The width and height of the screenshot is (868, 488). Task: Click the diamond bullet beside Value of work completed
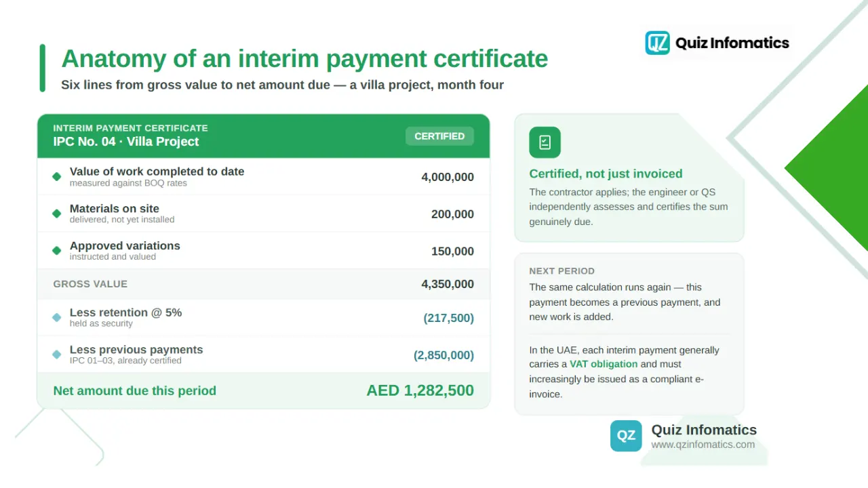57,177
